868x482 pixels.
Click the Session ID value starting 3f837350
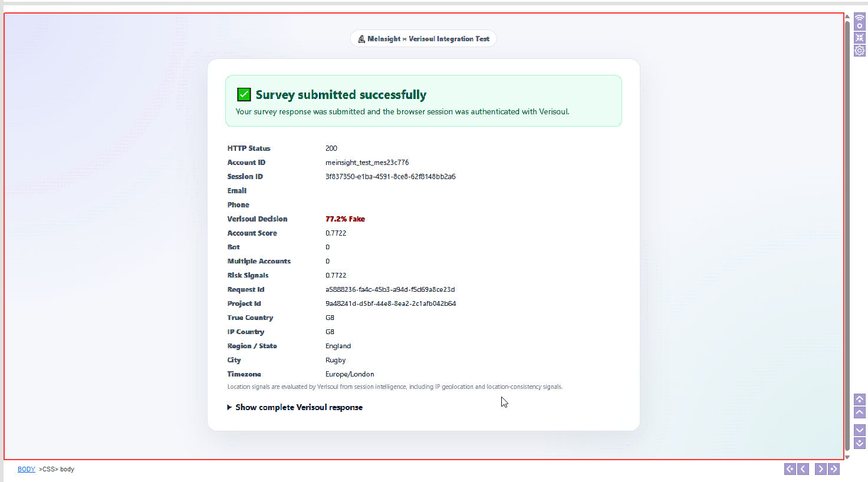coord(390,177)
